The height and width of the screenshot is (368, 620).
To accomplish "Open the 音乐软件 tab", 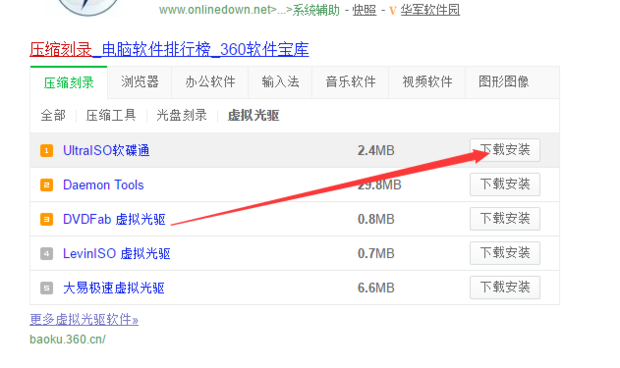I will (350, 82).
